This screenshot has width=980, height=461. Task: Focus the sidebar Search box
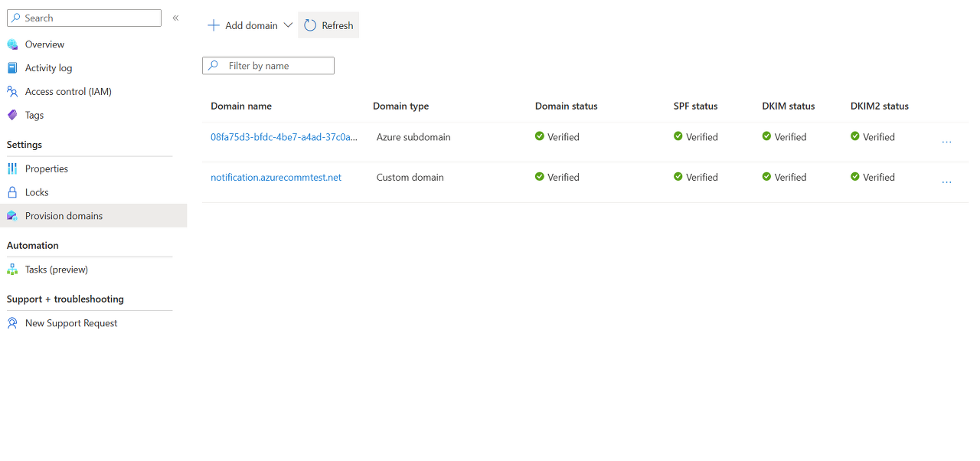click(84, 18)
